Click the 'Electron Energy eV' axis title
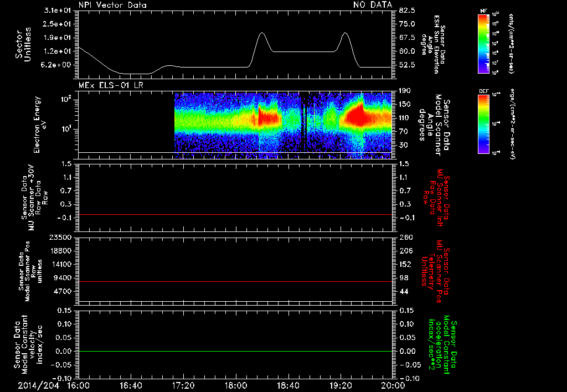The height and width of the screenshot is (392, 567). [39, 125]
